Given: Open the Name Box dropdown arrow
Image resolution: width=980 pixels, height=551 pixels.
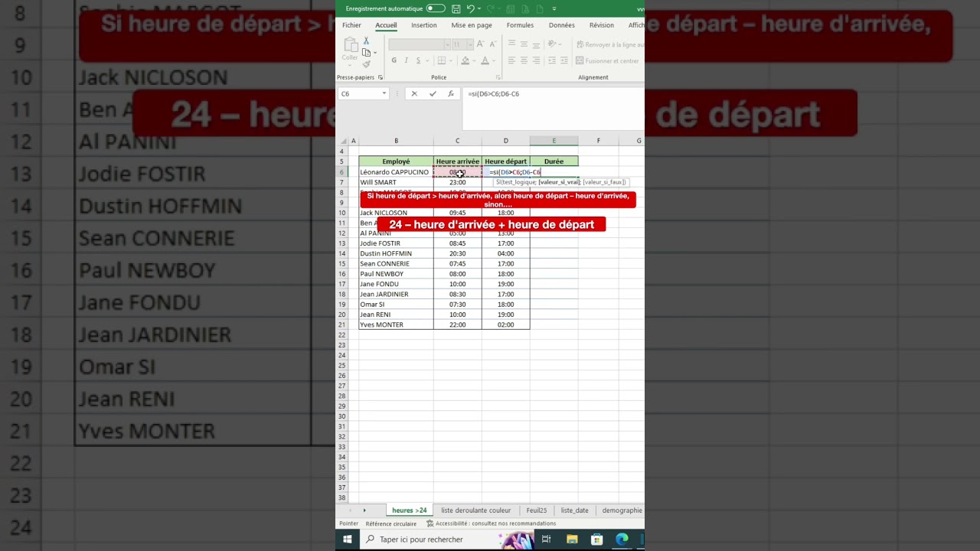Looking at the screenshot, I should [x=384, y=93].
